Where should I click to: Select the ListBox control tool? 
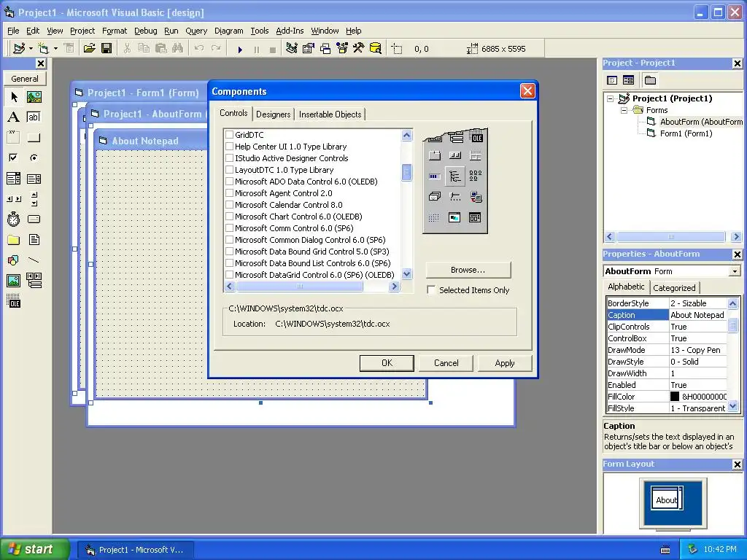[x=34, y=179]
